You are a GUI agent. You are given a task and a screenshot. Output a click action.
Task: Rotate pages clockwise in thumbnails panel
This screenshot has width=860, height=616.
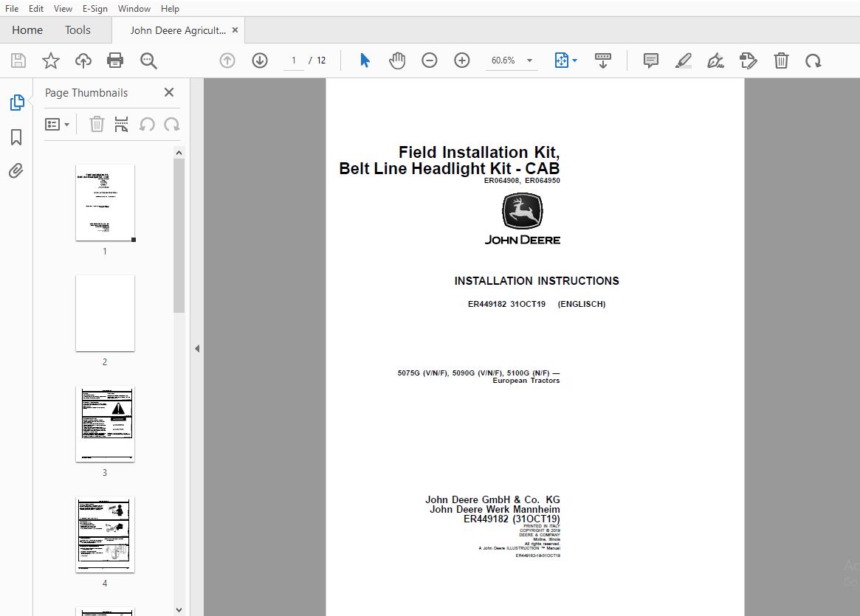(172, 125)
